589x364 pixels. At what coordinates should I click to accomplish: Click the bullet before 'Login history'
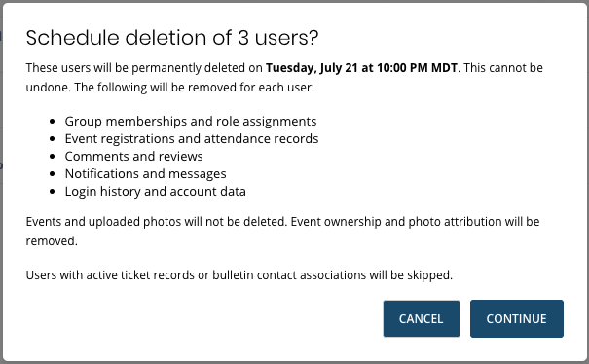[53, 192]
